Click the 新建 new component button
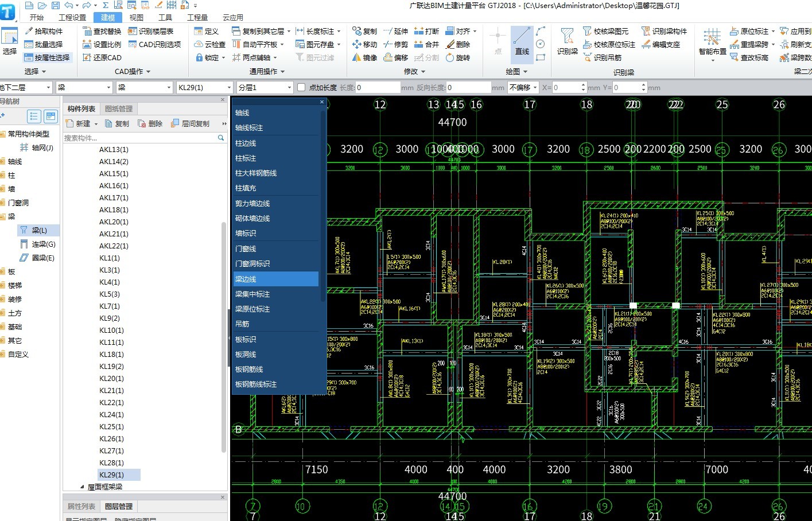This screenshot has width=812, height=521. pyautogui.click(x=81, y=123)
